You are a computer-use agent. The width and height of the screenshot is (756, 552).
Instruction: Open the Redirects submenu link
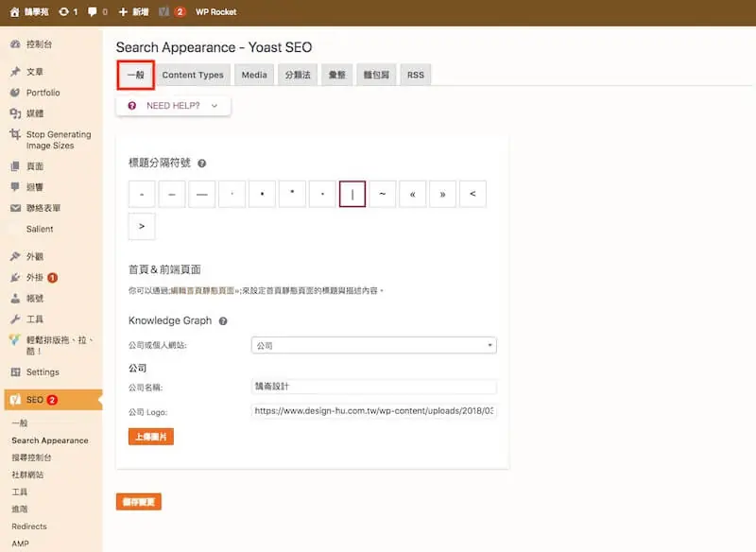point(29,526)
